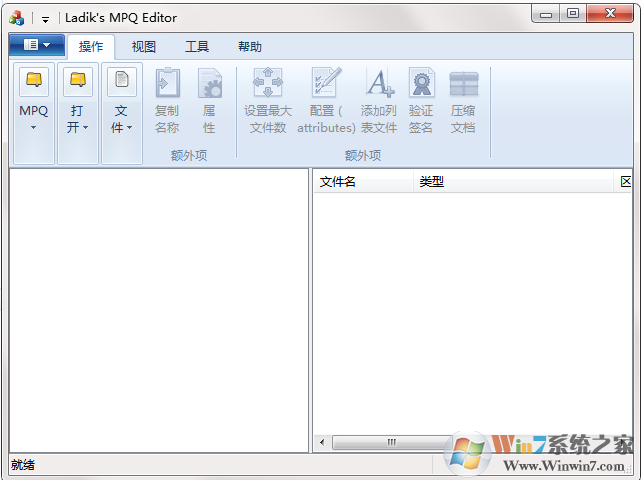Image resolution: width=641 pixels, height=480 pixels.
Task: Click the horizontal scrollbar thumb in file list
Action: pyautogui.click(x=392, y=442)
